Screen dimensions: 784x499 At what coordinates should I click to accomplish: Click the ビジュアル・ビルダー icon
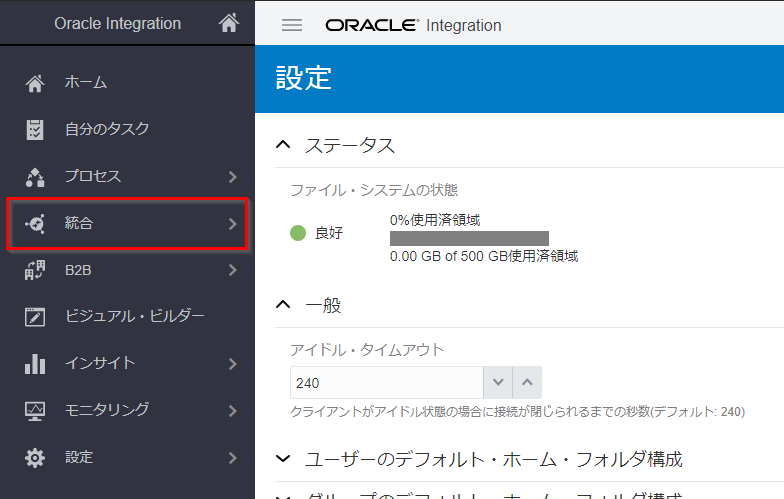point(35,317)
